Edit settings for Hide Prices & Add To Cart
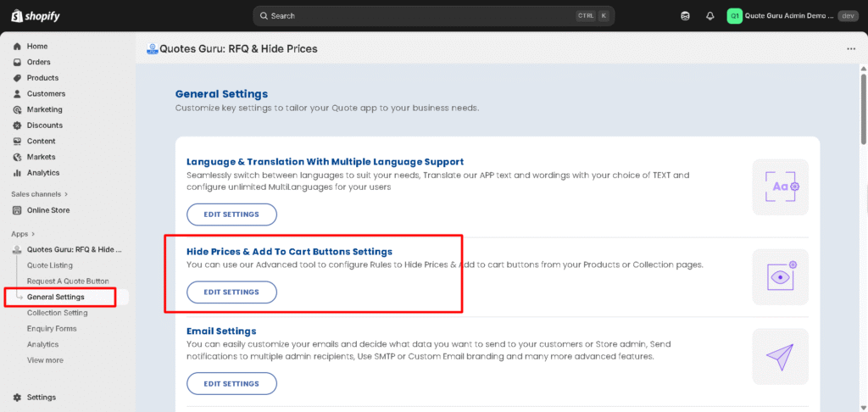 coord(231,292)
